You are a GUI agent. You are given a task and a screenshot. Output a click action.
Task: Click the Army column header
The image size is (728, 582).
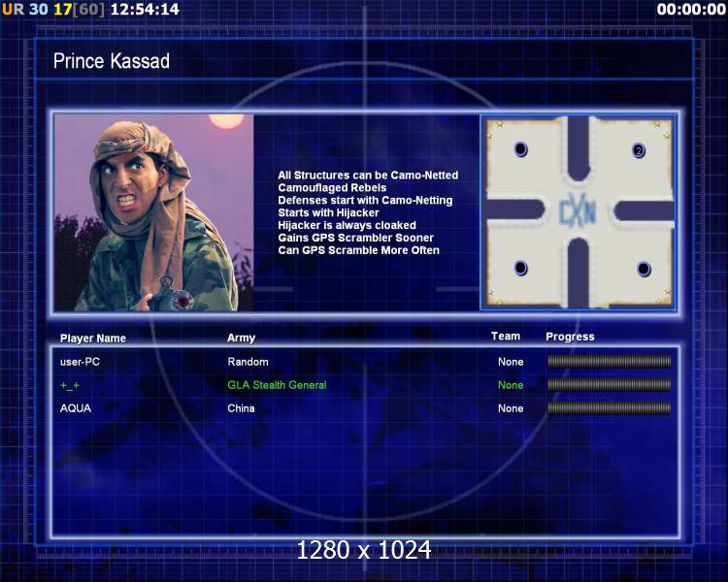tap(241, 338)
